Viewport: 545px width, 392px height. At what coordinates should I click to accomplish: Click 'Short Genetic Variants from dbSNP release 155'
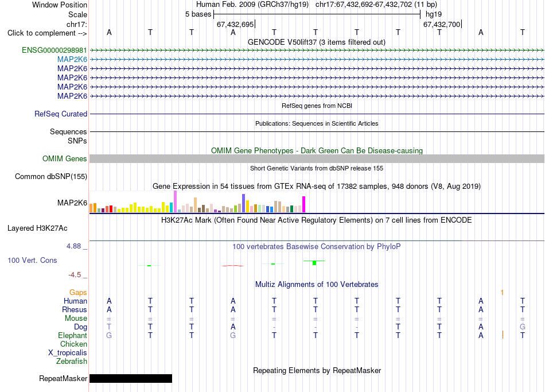[x=317, y=168]
